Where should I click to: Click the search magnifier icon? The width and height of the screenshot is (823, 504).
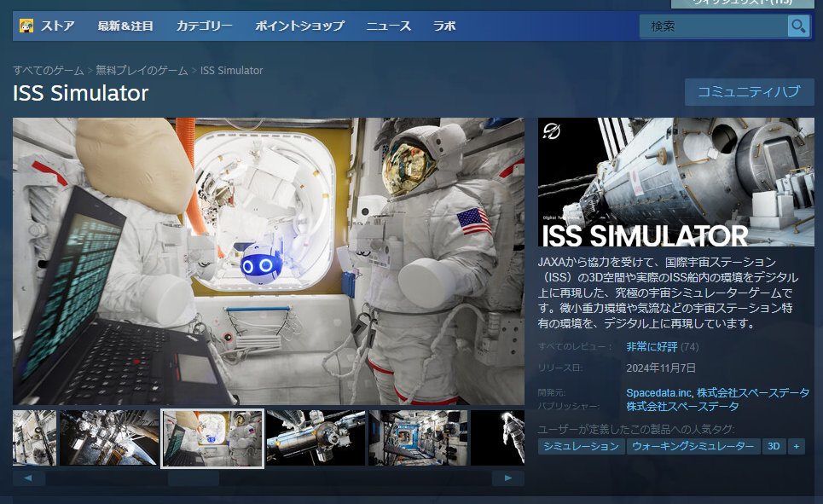(x=798, y=26)
